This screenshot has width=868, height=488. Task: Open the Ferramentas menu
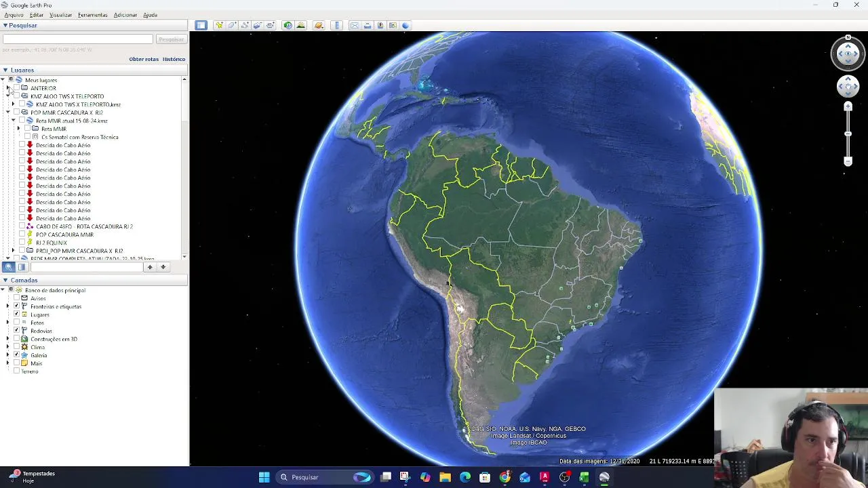point(92,15)
